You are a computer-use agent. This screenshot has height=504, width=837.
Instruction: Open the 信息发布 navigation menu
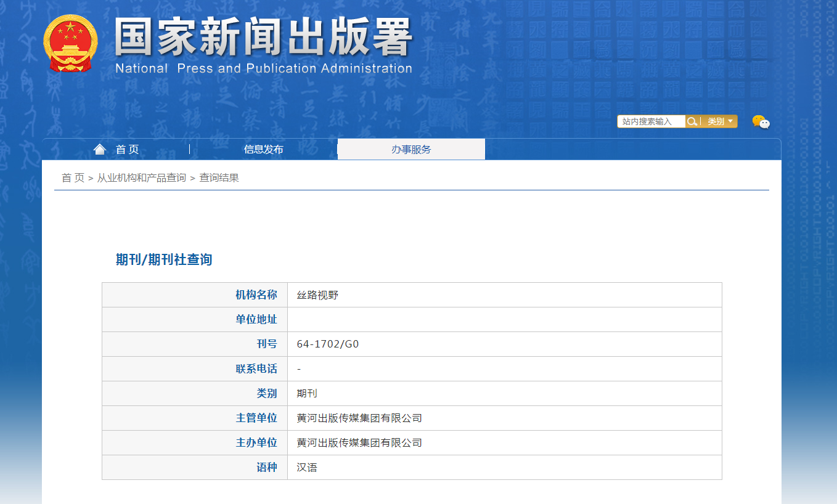[263, 149]
